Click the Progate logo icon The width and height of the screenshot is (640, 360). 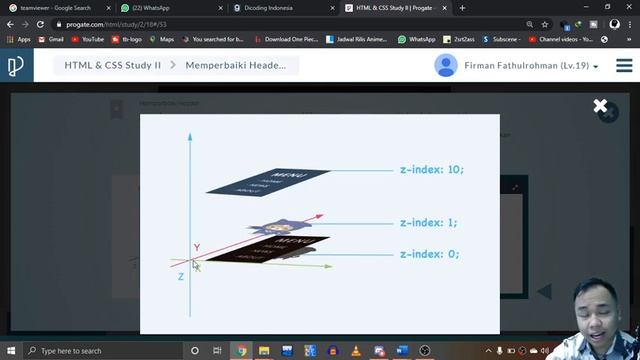point(16,65)
